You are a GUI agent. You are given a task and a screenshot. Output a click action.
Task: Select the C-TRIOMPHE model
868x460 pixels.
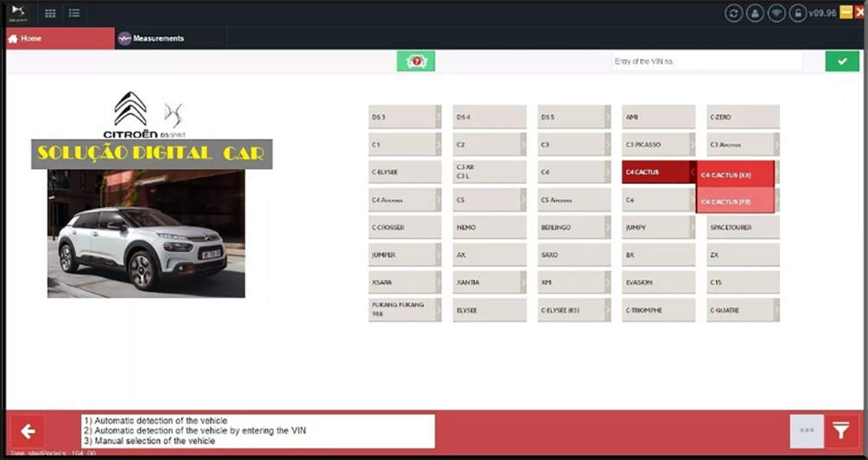click(658, 310)
